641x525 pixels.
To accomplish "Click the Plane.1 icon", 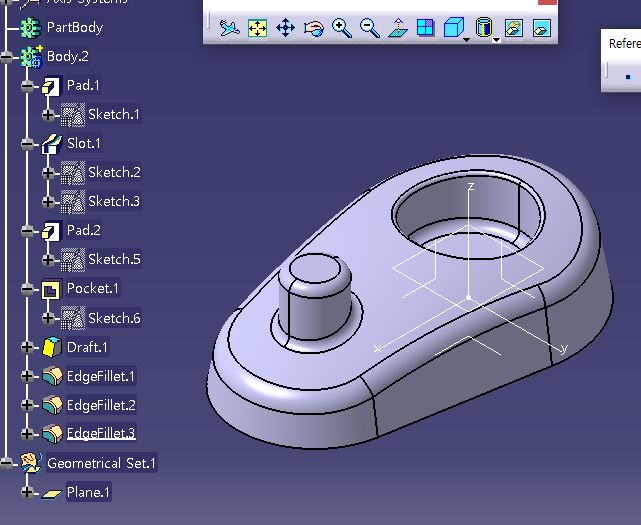I will coord(52,494).
